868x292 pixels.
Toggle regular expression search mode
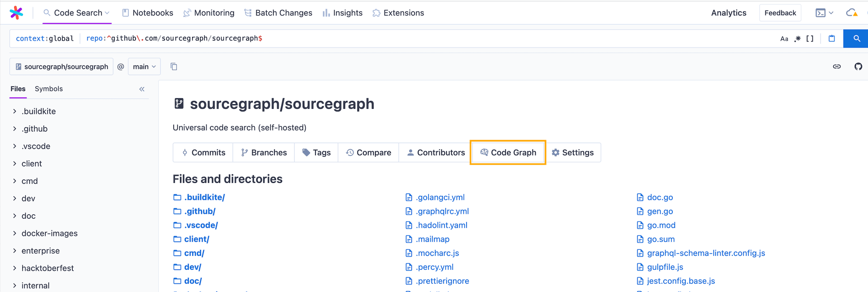pos(797,38)
